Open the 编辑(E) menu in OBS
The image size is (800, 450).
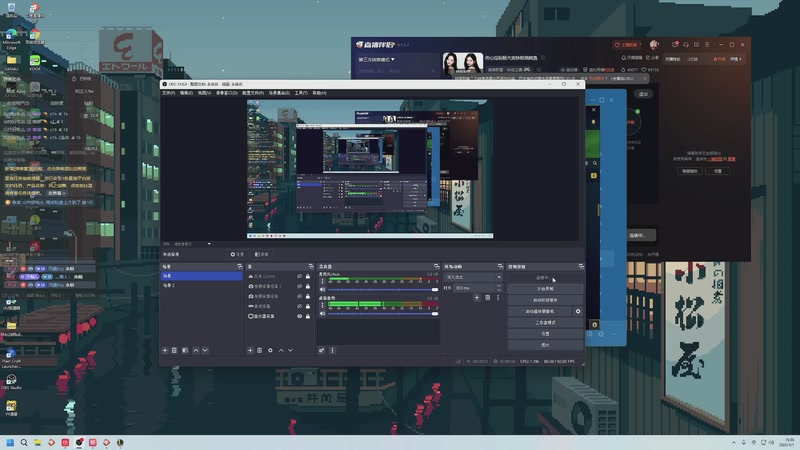186,93
